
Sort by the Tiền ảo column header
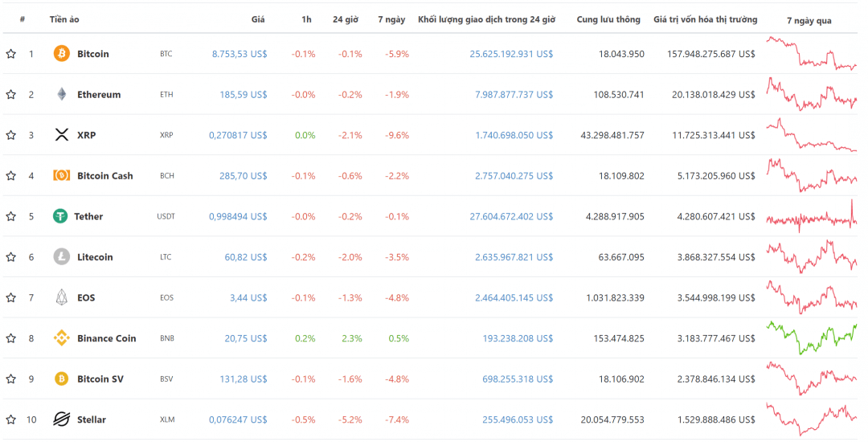(64, 19)
